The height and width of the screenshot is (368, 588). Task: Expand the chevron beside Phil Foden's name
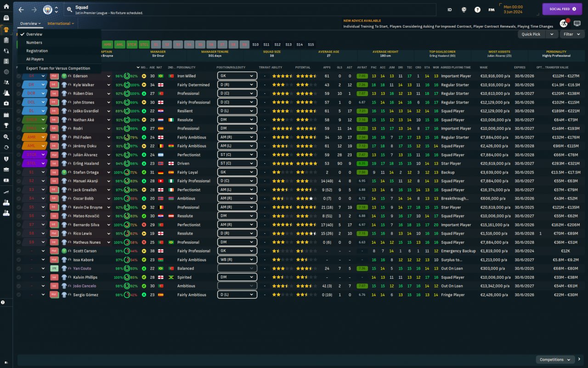pos(109,137)
